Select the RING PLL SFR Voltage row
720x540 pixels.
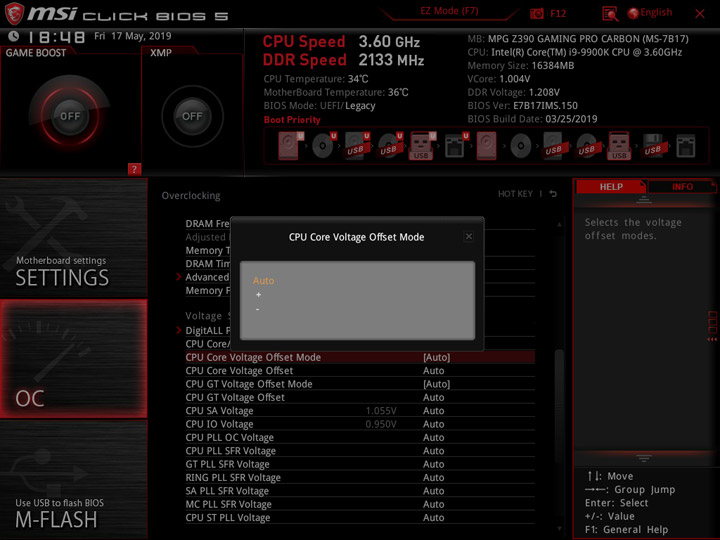(x=360, y=477)
